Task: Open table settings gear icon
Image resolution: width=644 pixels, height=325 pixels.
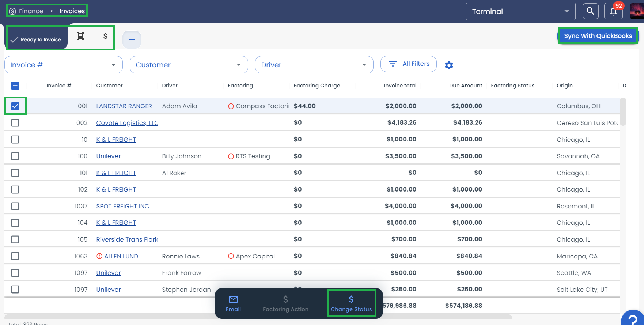Action: (449, 65)
